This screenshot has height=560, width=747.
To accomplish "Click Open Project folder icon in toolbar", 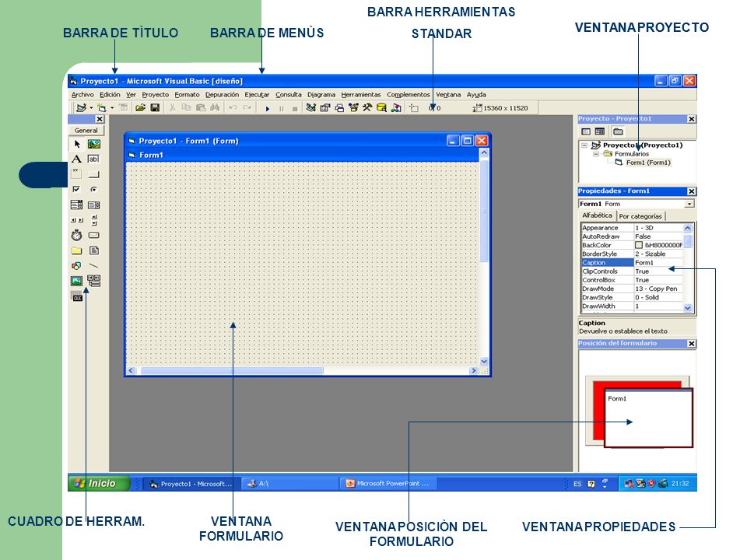I will tap(140, 108).
